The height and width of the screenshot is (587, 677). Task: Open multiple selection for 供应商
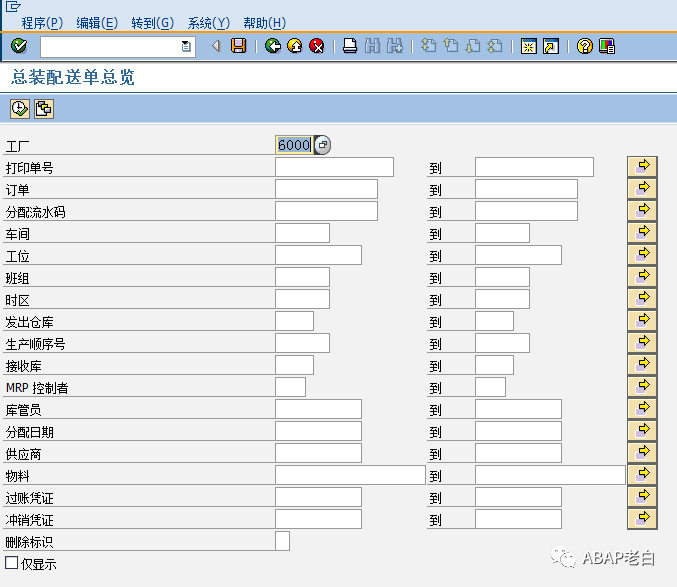point(642,452)
